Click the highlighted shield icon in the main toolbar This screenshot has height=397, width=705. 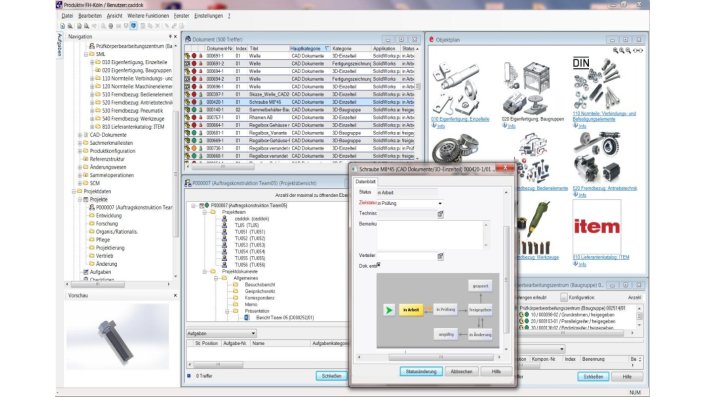click(134, 26)
